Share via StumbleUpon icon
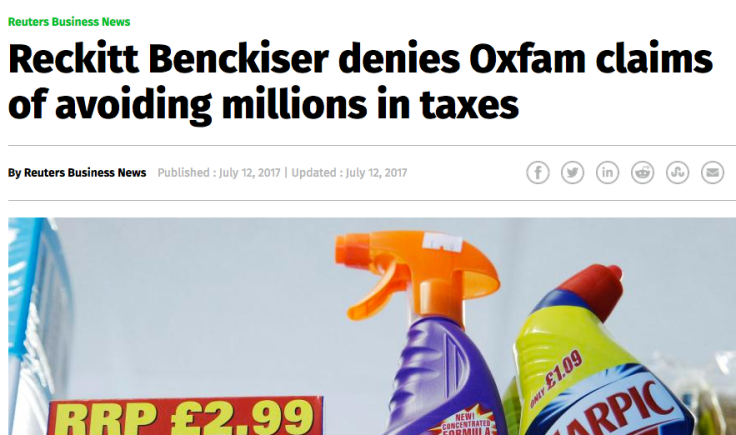This screenshot has width=736, height=435. [677, 173]
